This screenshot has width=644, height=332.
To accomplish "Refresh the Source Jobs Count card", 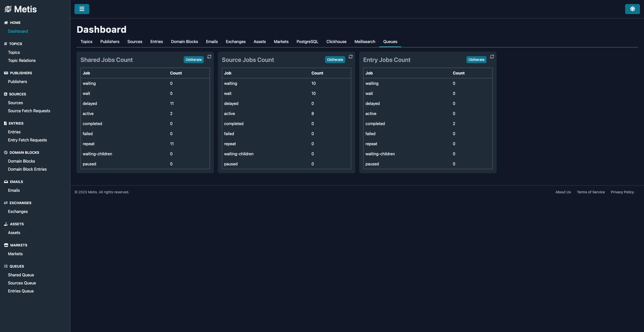I will coord(350,57).
